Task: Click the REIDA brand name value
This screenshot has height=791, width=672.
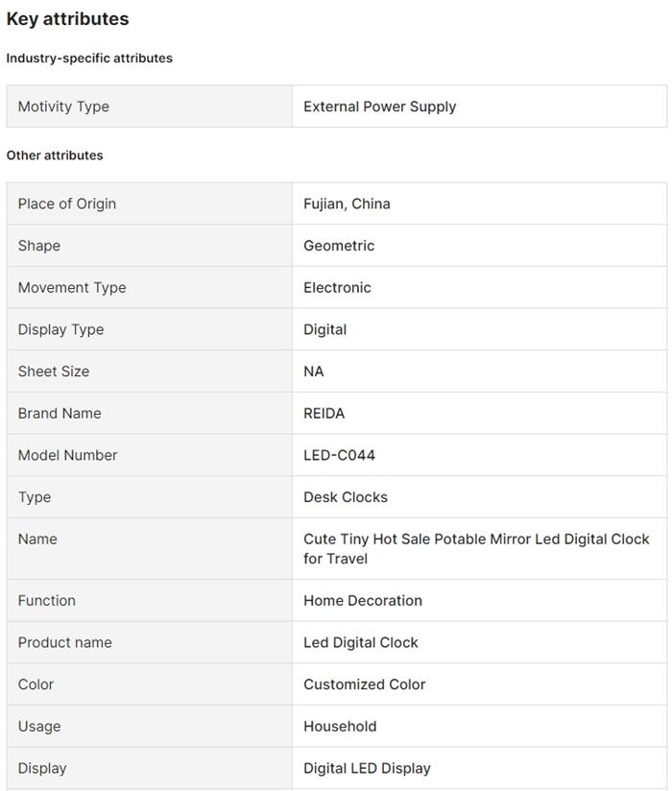Action: [324, 413]
